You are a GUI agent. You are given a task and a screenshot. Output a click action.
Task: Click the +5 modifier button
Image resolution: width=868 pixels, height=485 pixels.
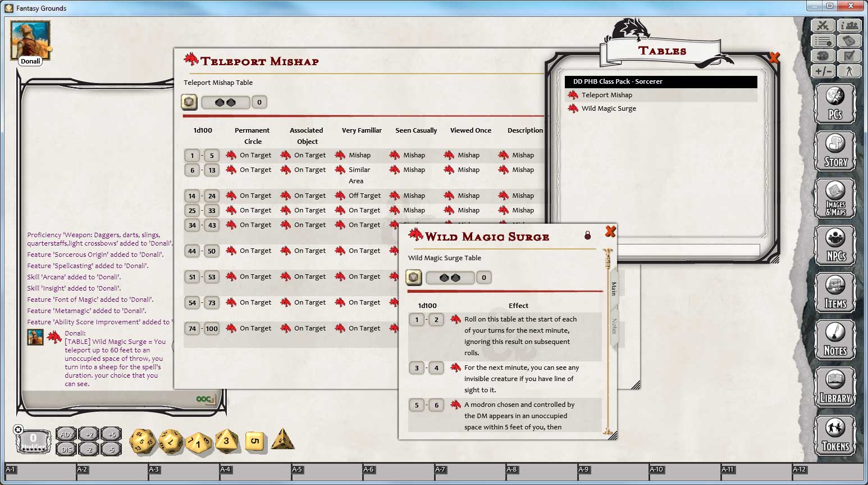(x=110, y=434)
